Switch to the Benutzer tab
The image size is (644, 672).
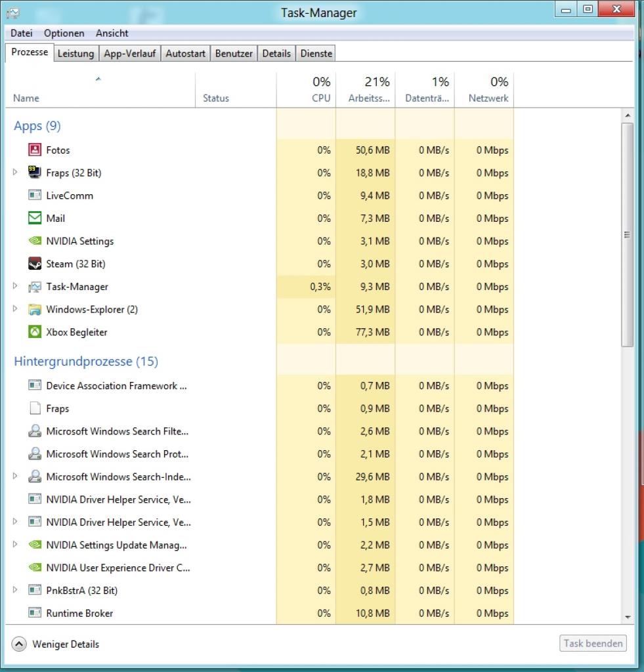234,54
